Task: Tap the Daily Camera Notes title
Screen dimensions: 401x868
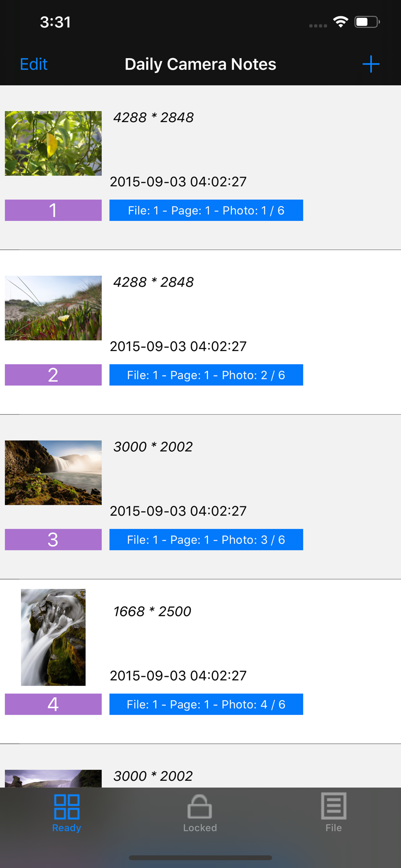Action: click(x=200, y=64)
